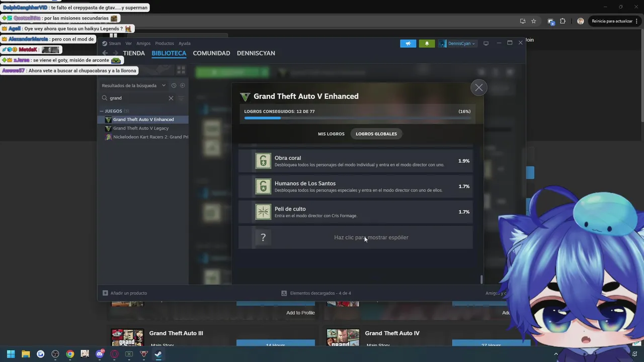This screenshot has width=644, height=362.
Task: Expand the Resultados de la búsqueda dropdown
Action: point(134,85)
